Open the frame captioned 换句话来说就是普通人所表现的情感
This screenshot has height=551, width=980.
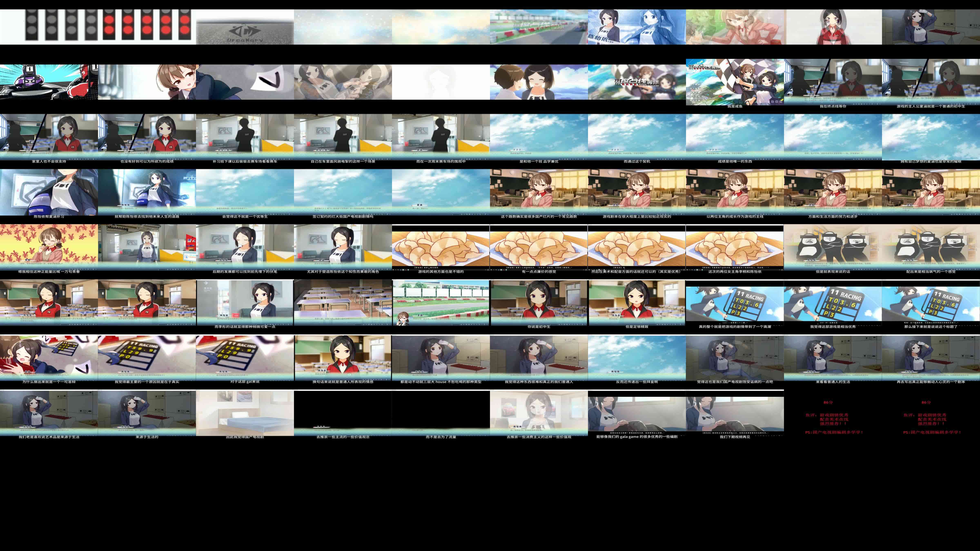pos(343,358)
